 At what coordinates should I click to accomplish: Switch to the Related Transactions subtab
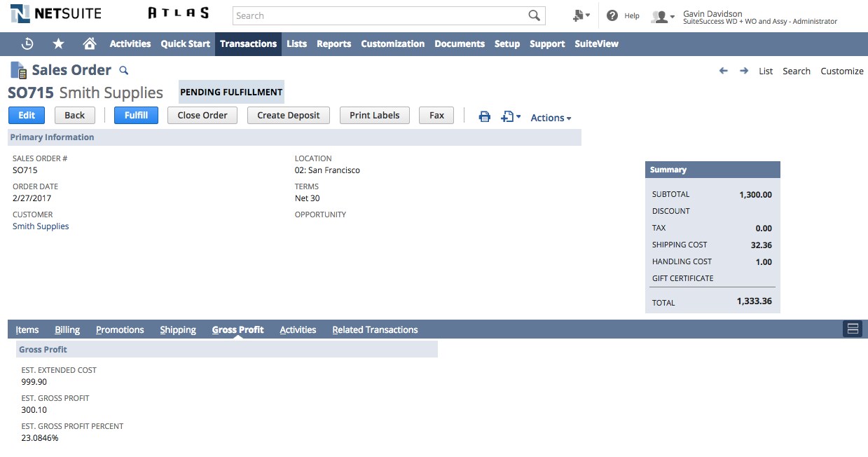[x=375, y=329]
